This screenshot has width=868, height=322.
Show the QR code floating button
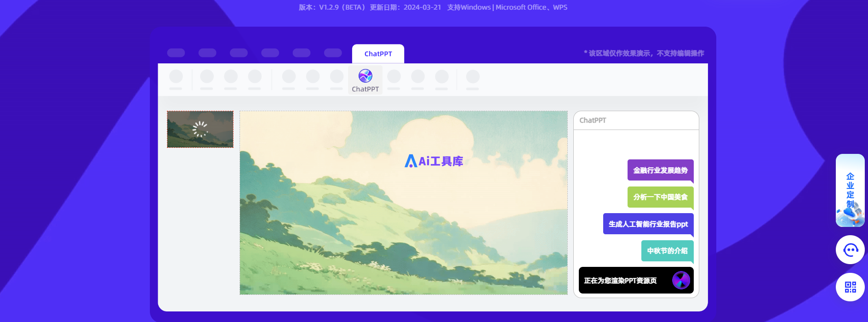tap(850, 287)
